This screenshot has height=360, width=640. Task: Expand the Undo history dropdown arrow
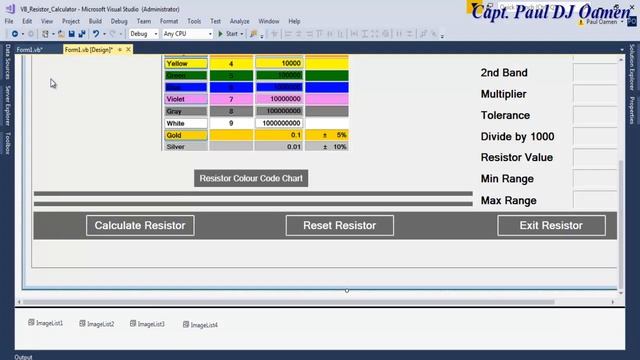pyautogui.click(x=104, y=34)
